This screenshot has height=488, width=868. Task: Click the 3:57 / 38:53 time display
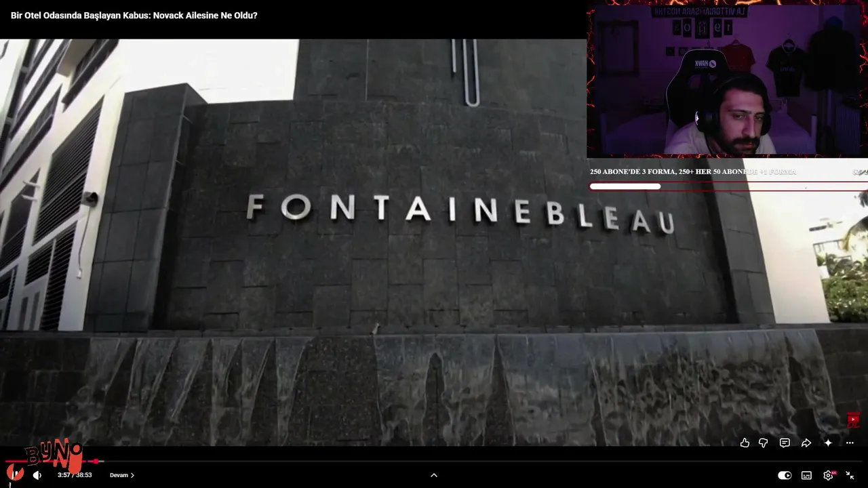point(75,475)
